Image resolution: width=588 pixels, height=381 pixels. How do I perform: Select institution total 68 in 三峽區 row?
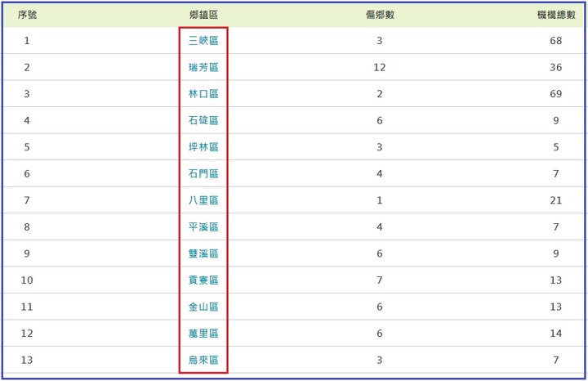point(556,41)
